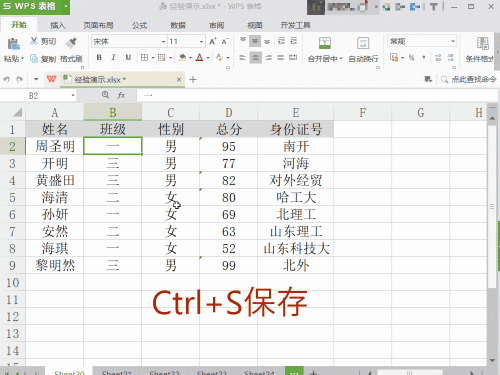Open the 页面布局 ribbon tab
This screenshot has height=375, width=500.
pyautogui.click(x=98, y=25)
